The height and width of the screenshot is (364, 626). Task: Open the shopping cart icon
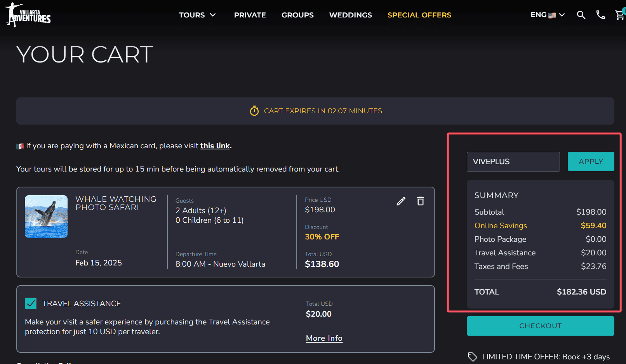[x=619, y=15]
